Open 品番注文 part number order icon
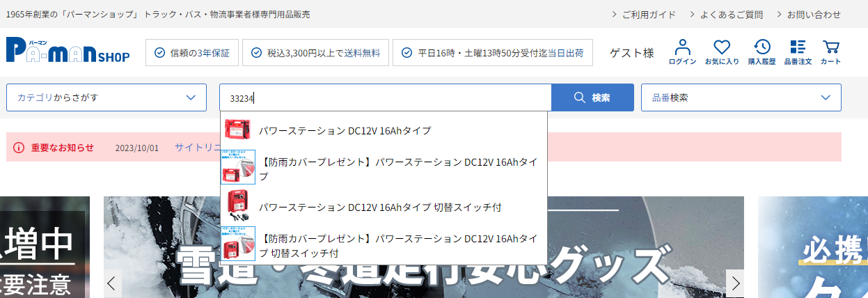868x298 pixels. point(798,52)
